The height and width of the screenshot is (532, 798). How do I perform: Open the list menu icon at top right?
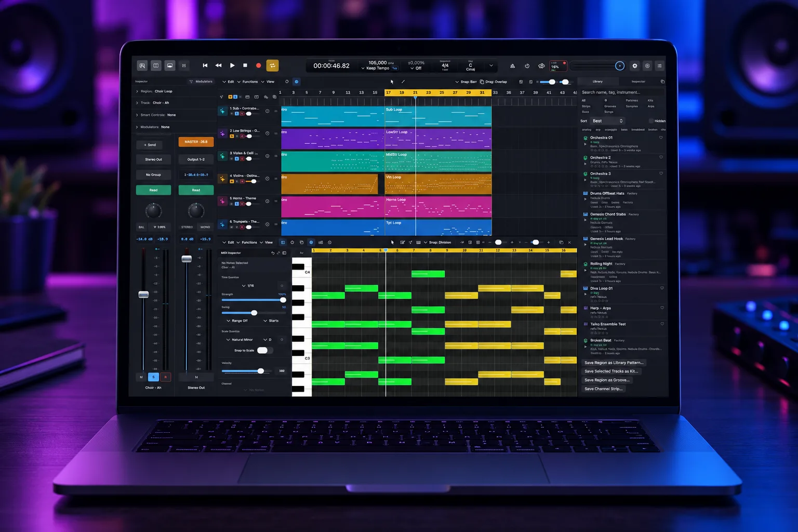coord(659,66)
